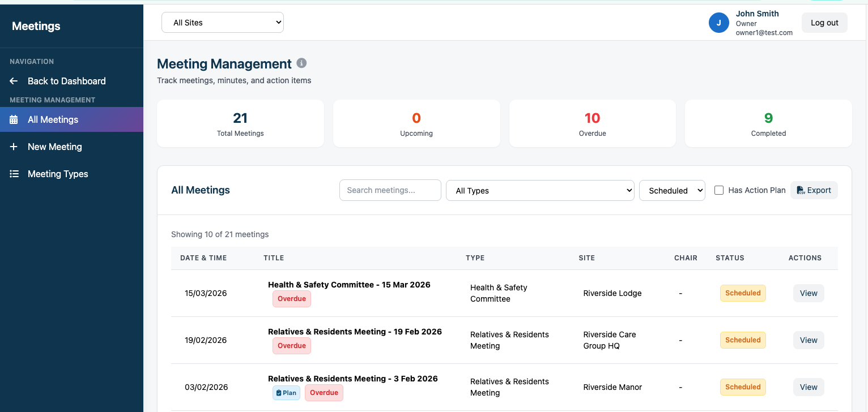The image size is (868, 412).
Task: View the Health & Safety Committee meeting
Action: [x=808, y=293]
